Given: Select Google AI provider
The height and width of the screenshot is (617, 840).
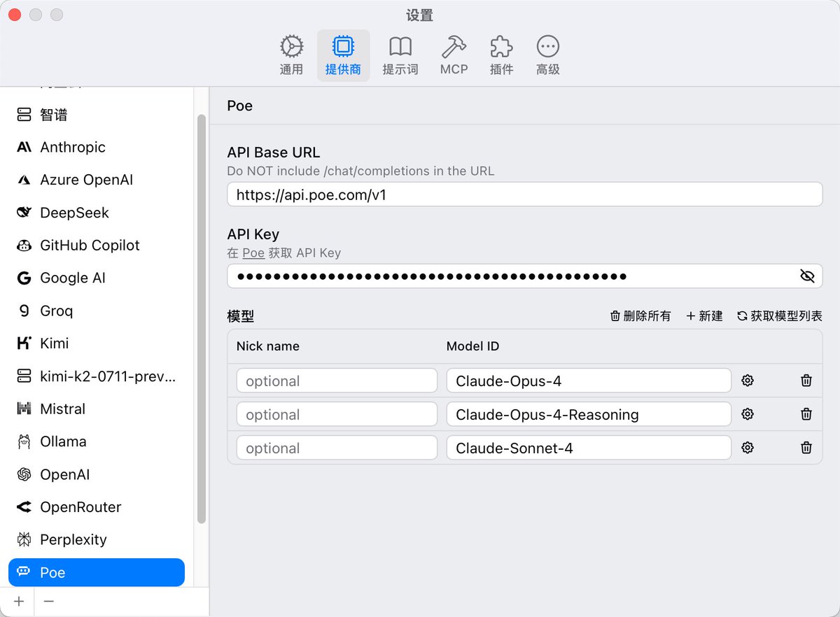Looking at the screenshot, I should 97,278.
